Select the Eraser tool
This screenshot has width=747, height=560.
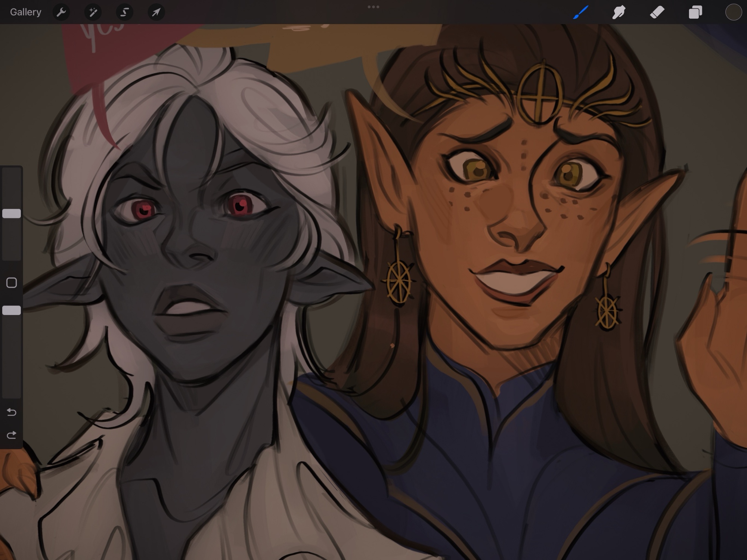point(657,12)
